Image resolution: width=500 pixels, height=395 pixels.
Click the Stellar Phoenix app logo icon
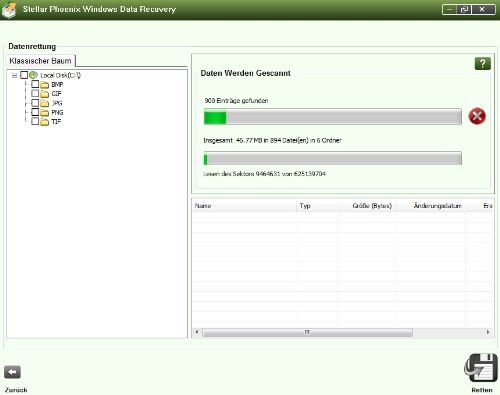tap(9, 9)
